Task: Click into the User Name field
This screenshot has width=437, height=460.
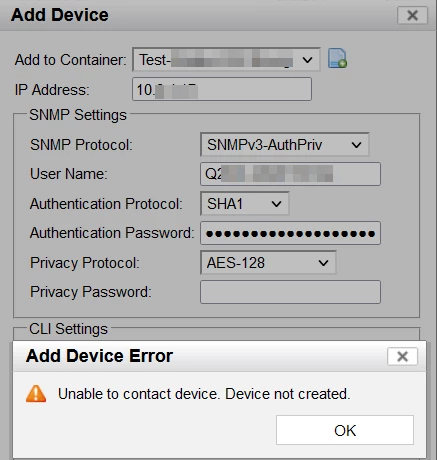Action: point(290,174)
